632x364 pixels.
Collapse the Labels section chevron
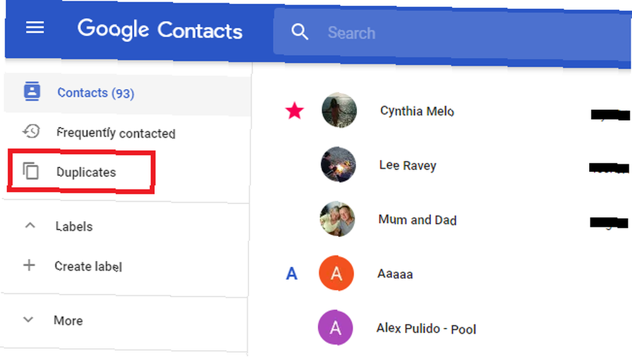[x=30, y=226]
